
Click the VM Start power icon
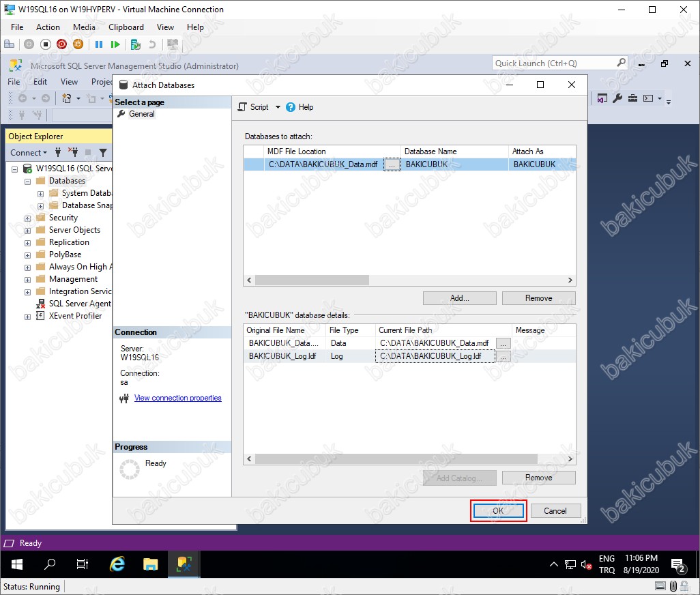(x=29, y=44)
